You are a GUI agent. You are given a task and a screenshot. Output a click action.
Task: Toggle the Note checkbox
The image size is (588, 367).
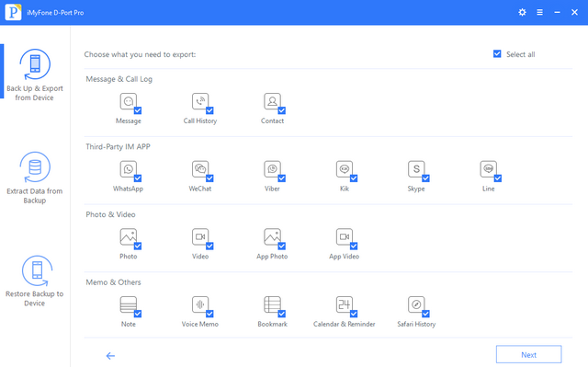tap(138, 314)
